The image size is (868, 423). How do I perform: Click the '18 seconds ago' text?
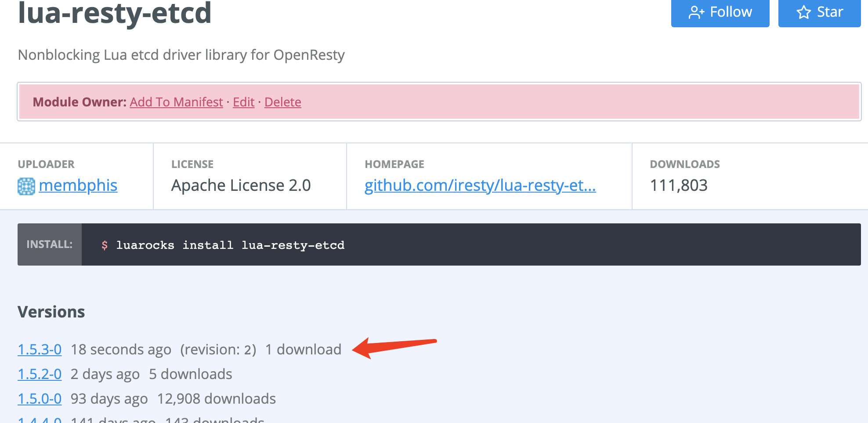pos(121,350)
